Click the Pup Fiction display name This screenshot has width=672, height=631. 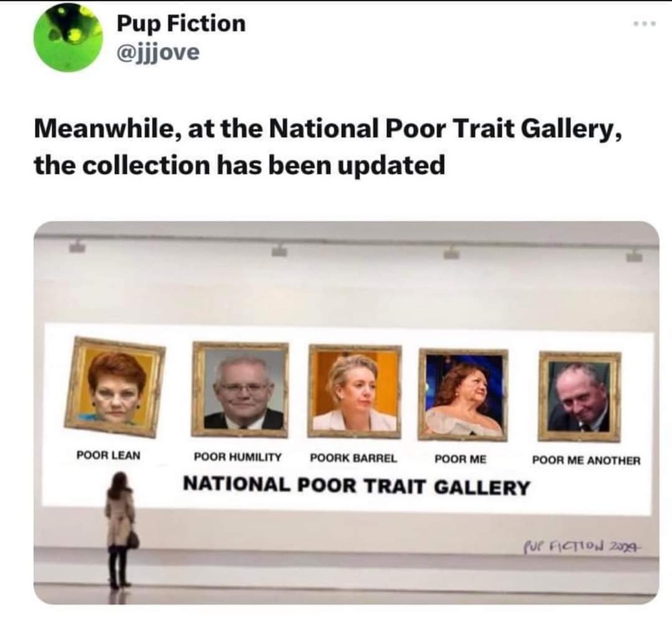181,23
